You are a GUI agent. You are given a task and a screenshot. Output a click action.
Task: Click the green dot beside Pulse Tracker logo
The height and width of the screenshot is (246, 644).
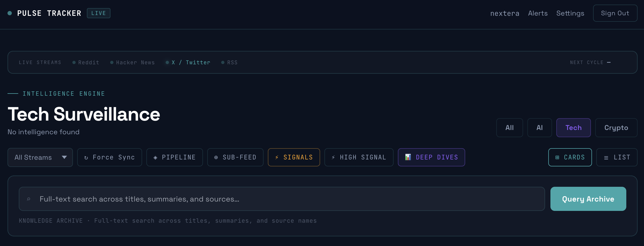pos(10,13)
